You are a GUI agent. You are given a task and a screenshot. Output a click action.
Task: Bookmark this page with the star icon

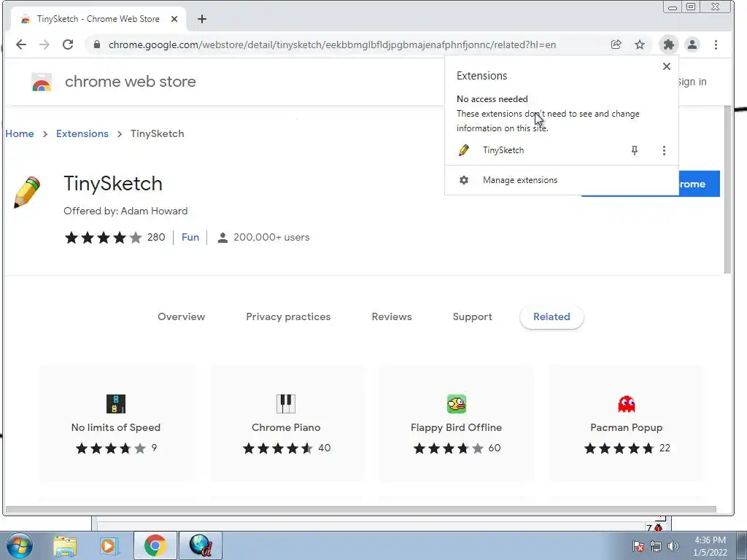tap(639, 44)
